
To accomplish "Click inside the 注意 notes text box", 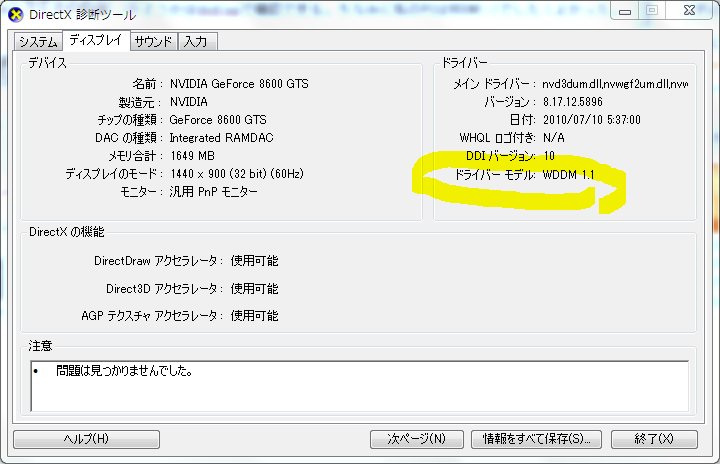I will 359,385.
